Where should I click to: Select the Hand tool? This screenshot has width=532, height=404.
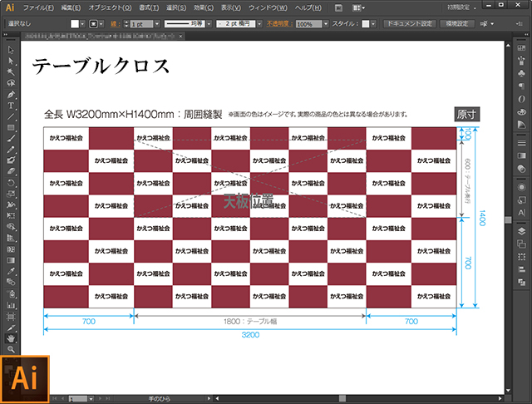(11, 338)
